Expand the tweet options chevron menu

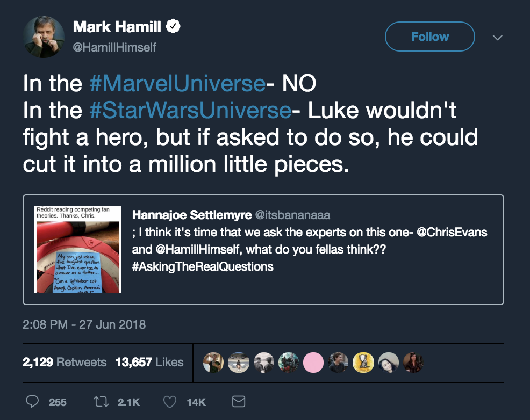[x=498, y=38]
